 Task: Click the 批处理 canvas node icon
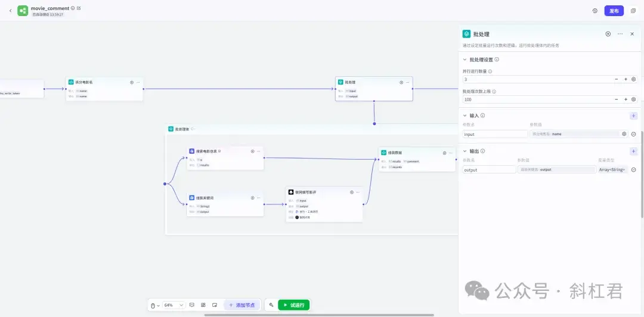340,82
